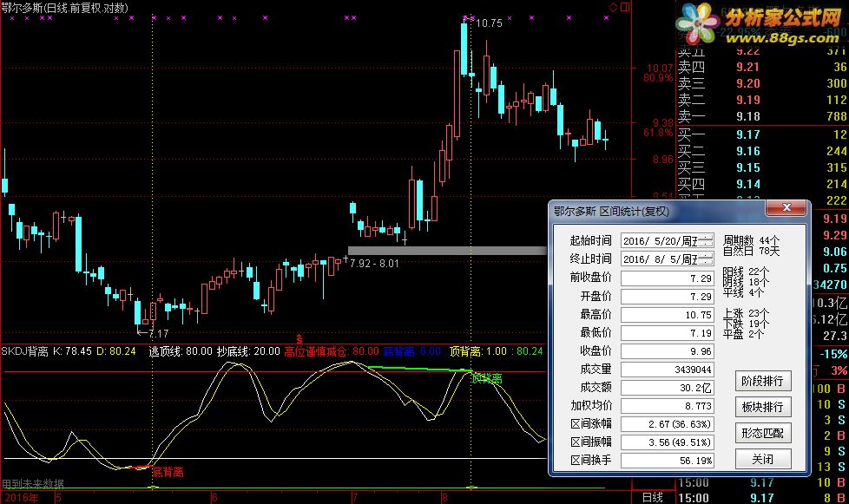Click the yellow 顶背离: 1.00 readout
This screenshot has height=504, width=849.
[x=478, y=351]
